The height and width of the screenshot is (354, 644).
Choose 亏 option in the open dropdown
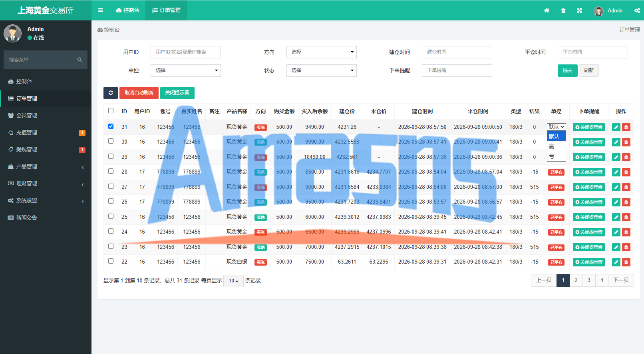pyautogui.click(x=556, y=156)
